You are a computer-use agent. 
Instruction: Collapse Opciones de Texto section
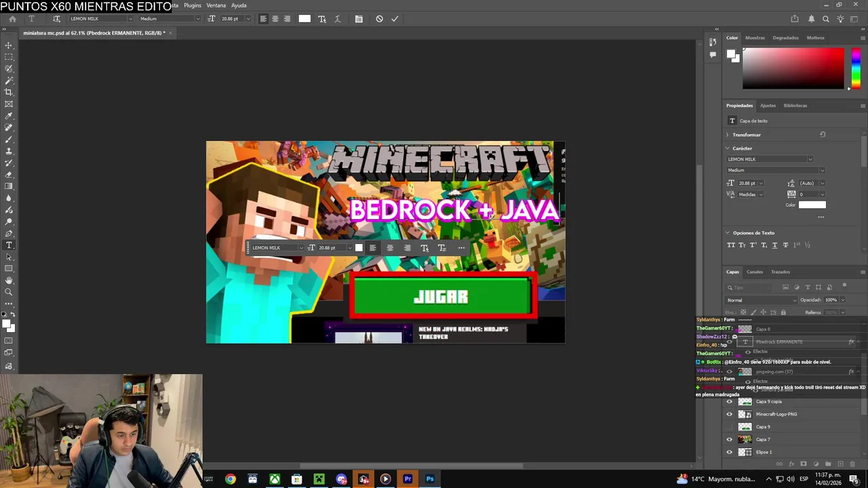point(728,233)
